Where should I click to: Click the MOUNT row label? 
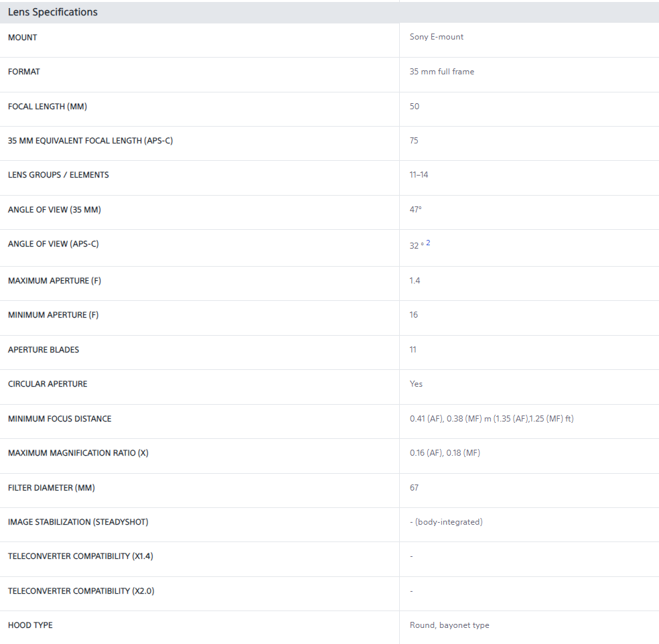coord(23,38)
